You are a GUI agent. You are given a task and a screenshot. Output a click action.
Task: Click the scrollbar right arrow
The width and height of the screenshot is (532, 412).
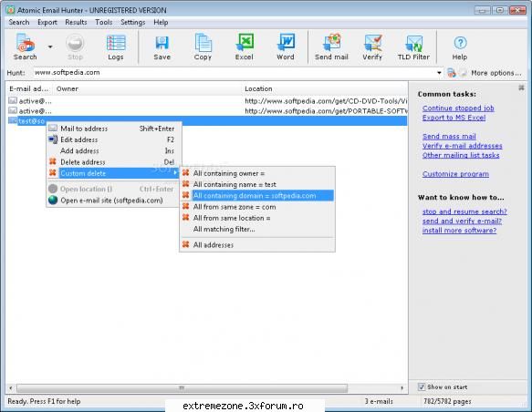click(402, 387)
